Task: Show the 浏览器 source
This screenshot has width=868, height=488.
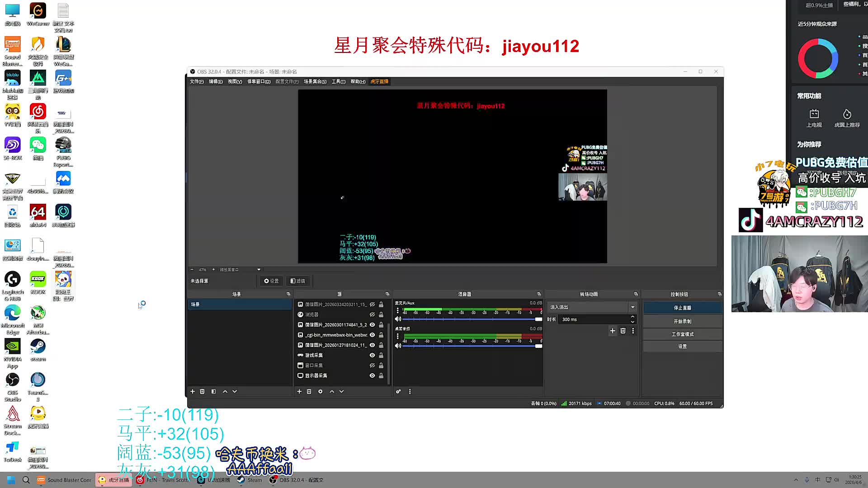Action: coord(372,314)
